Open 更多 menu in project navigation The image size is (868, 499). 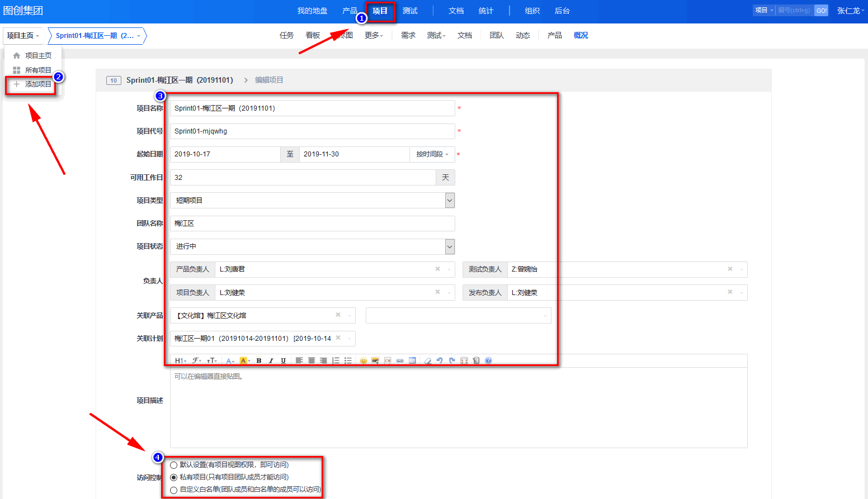(374, 35)
